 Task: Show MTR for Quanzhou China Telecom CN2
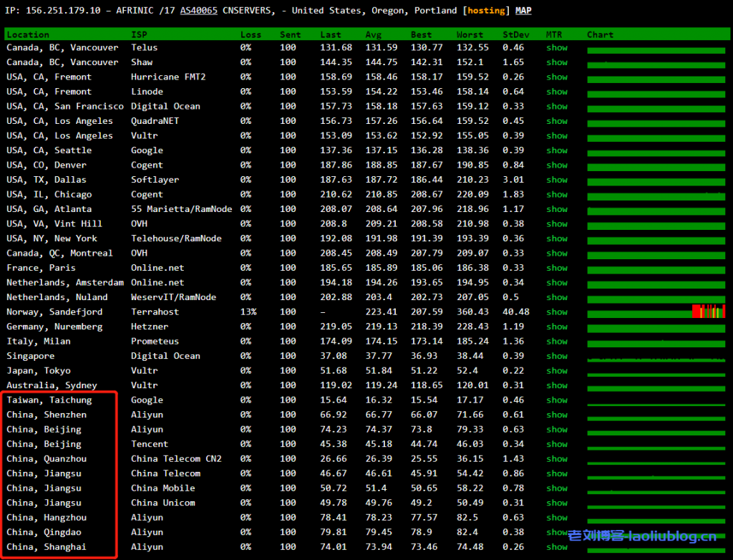pos(556,459)
